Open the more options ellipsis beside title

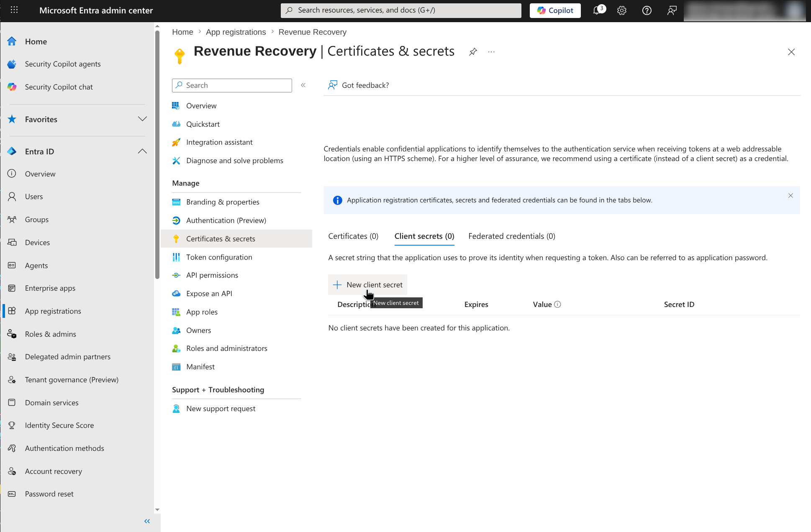click(x=491, y=52)
